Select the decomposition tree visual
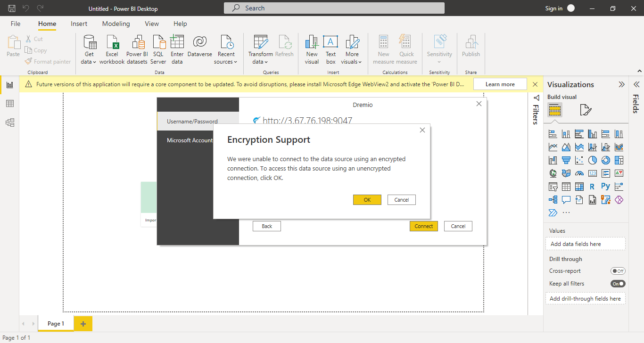644x343 pixels. tap(553, 200)
